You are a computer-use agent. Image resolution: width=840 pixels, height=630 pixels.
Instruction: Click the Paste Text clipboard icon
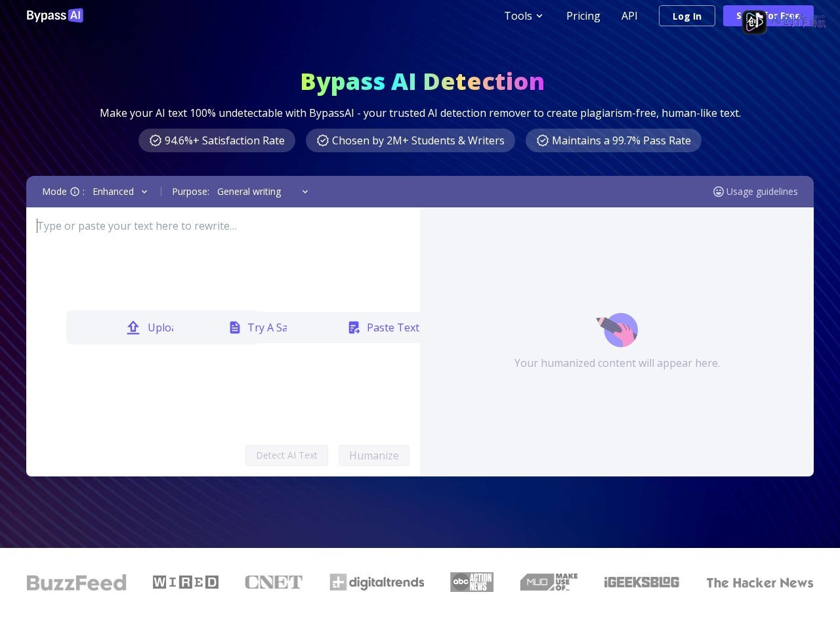click(354, 327)
